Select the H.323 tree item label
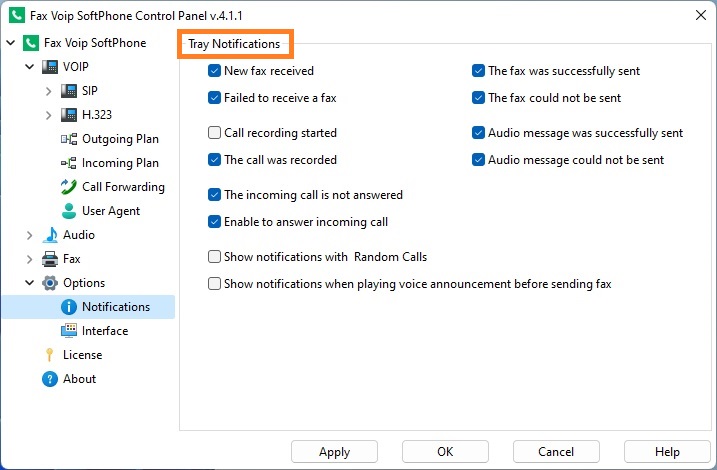This screenshot has height=470, width=717. [x=96, y=115]
